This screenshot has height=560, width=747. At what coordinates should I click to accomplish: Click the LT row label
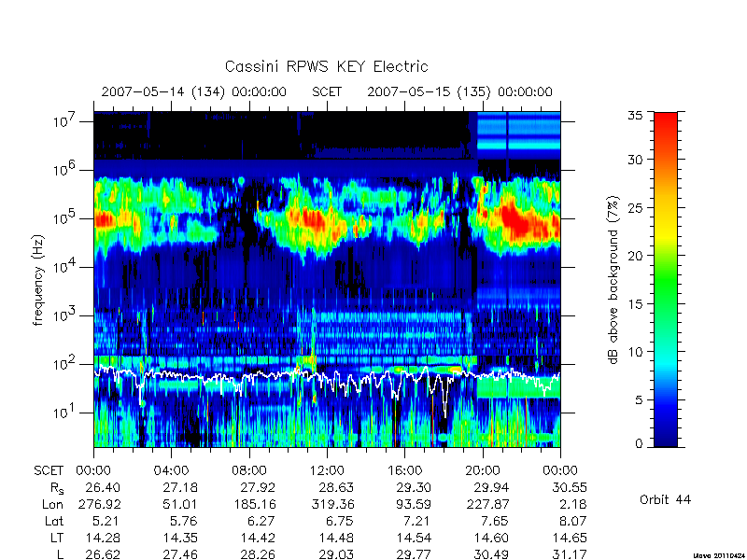[x=57, y=539]
